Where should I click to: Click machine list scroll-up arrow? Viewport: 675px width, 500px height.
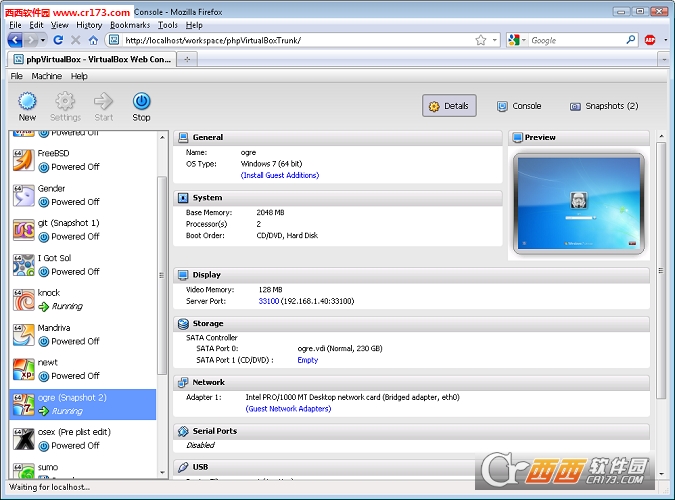[x=162, y=137]
